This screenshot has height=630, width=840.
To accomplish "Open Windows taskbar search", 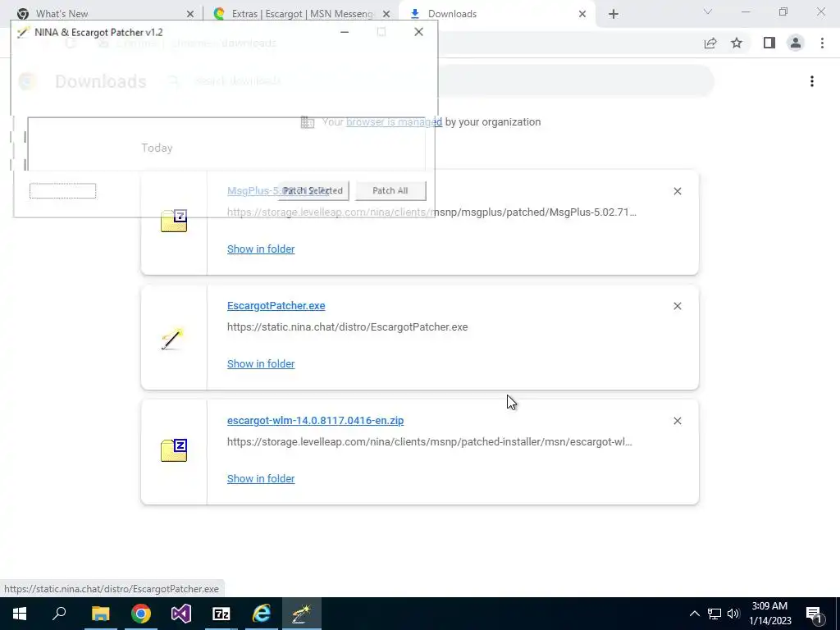I will pyautogui.click(x=59, y=614).
